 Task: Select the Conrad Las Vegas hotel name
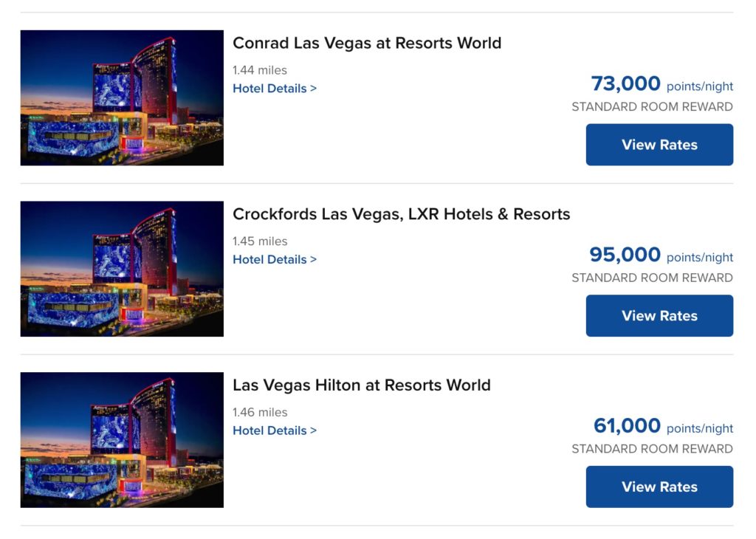click(367, 43)
